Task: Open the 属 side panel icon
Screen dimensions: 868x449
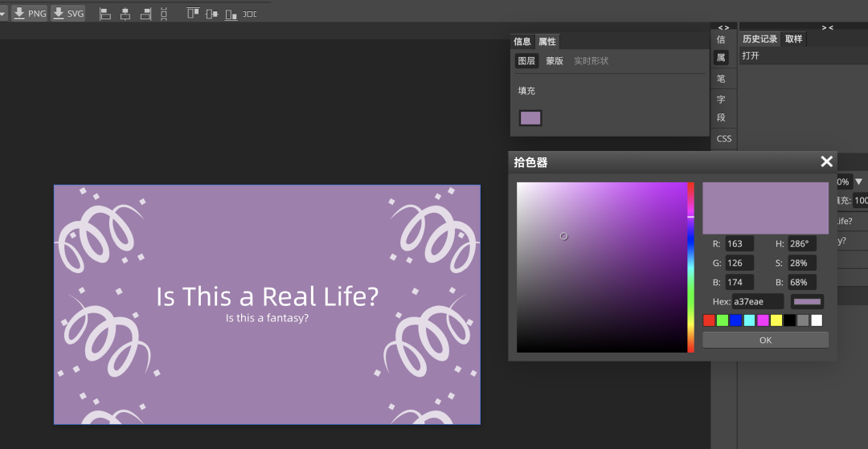Action: coord(721,58)
